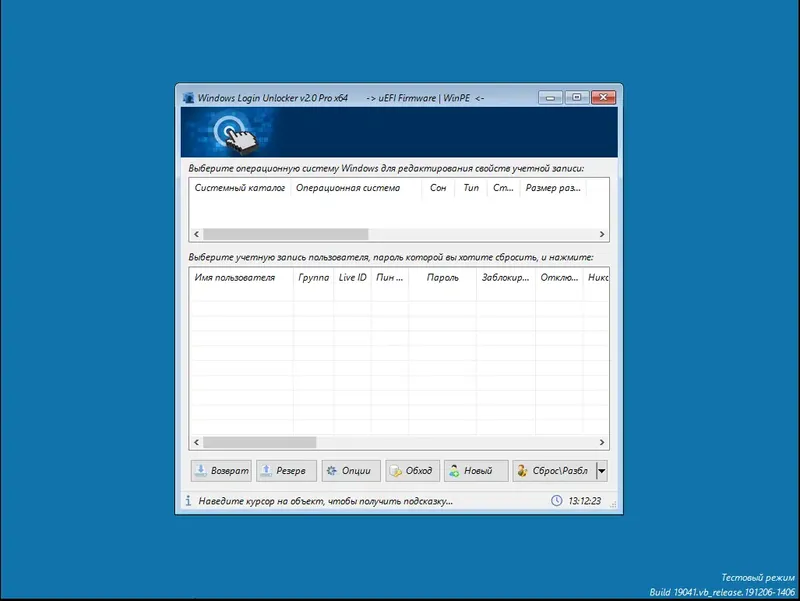Image resolution: width=800 pixels, height=601 pixels.
Task: Expand the Сброс\Разбл dropdown arrow
Action: [x=602, y=470]
